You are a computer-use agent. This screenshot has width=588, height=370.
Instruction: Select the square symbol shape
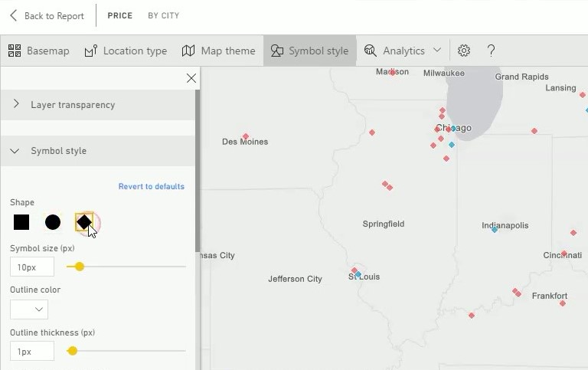(x=21, y=222)
